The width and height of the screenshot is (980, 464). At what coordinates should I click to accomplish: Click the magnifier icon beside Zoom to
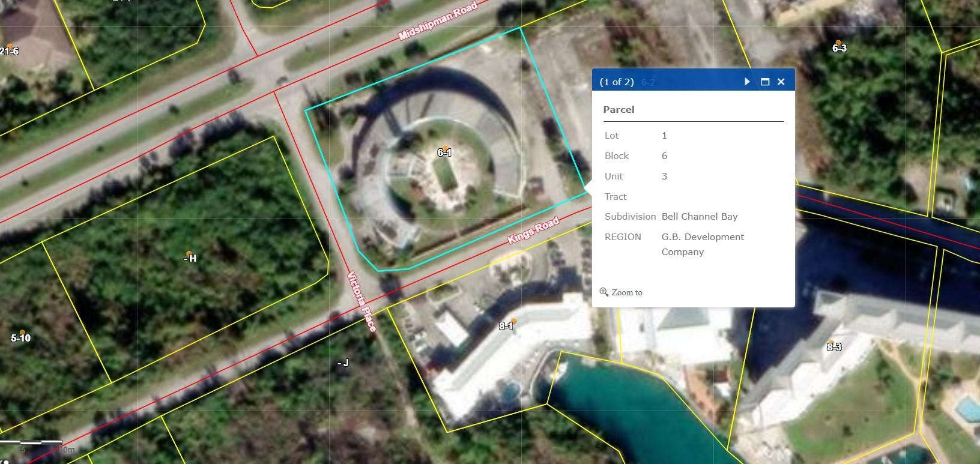click(x=604, y=292)
